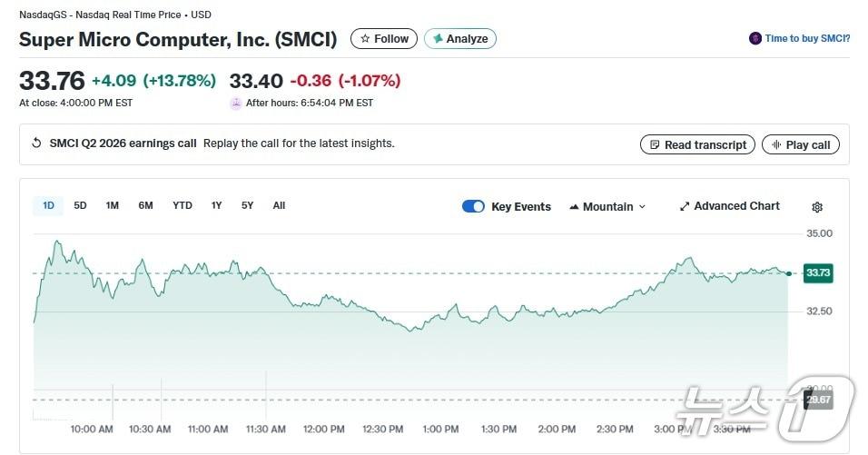Select the All time range
Screen dimensions: 868x455
279,205
